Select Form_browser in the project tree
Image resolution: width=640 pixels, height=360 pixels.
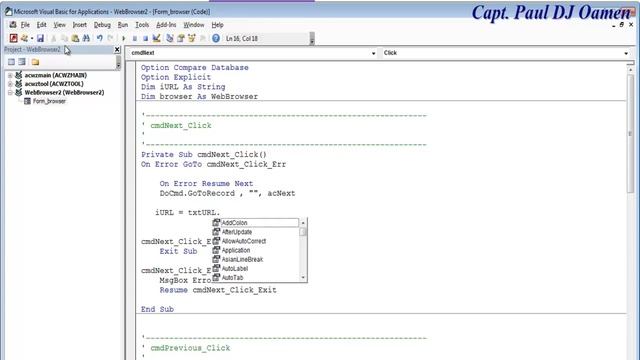[49, 101]
